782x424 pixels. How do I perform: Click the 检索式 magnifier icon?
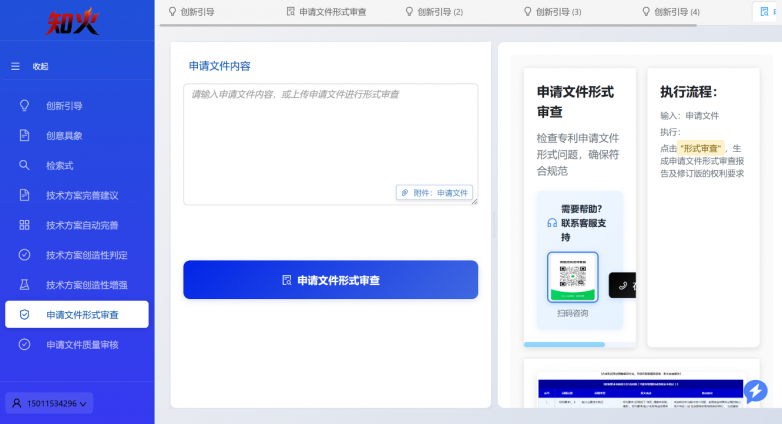[x=24, y=165]
